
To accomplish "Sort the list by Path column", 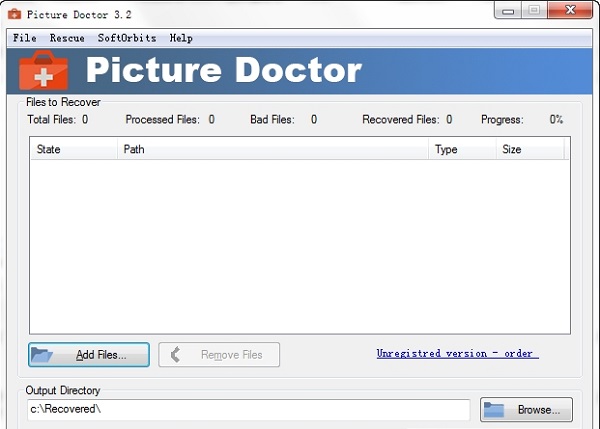I will point(273,149).
